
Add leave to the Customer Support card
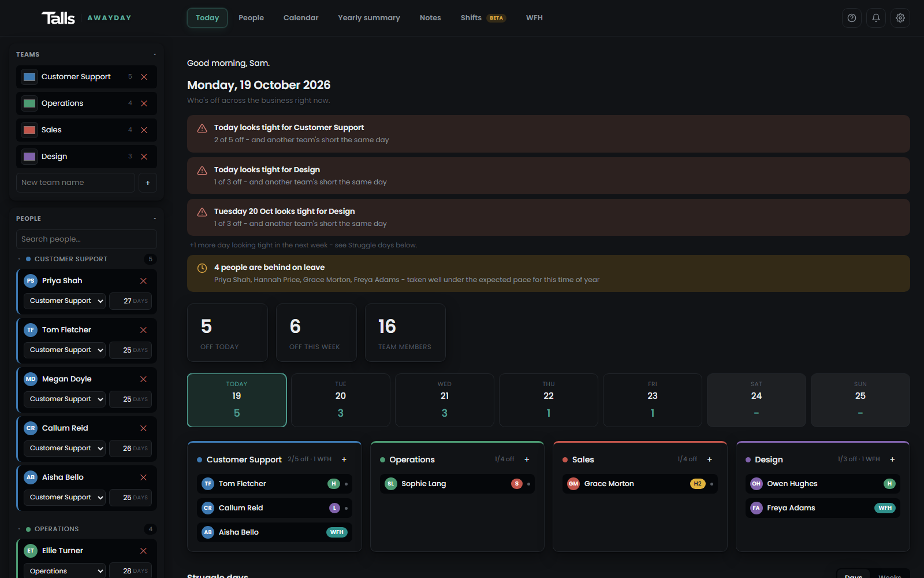[x=344, y=460]
